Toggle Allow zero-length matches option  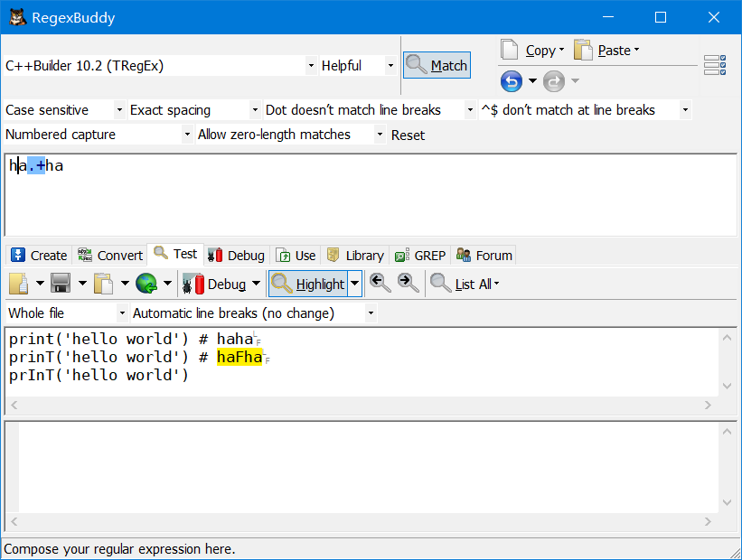[x=290, y=135]
